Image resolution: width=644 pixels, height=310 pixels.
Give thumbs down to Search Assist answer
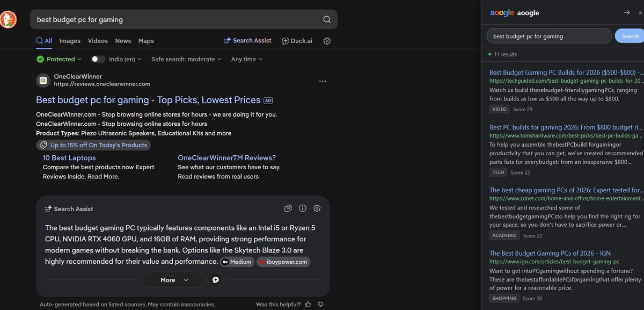point(320,304)
